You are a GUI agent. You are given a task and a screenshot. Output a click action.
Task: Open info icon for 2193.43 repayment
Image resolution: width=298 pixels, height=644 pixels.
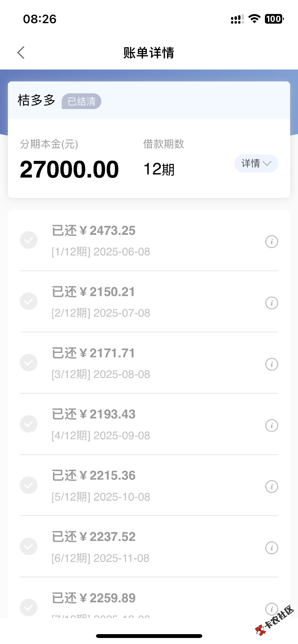[271, 425]
